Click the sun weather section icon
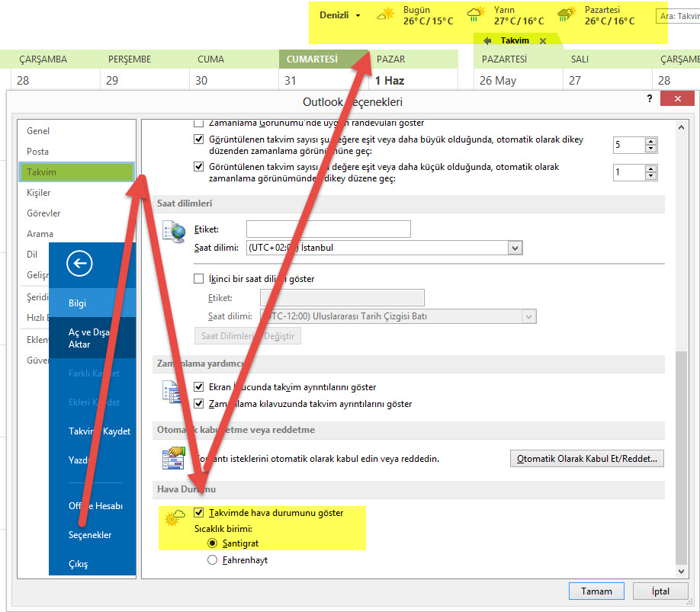The height and width of the screenshot is (612, 700). [175, 517]
